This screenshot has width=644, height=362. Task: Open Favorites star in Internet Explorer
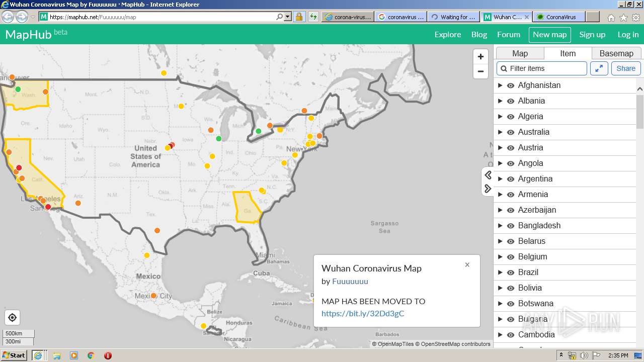[x=623, y=17]
